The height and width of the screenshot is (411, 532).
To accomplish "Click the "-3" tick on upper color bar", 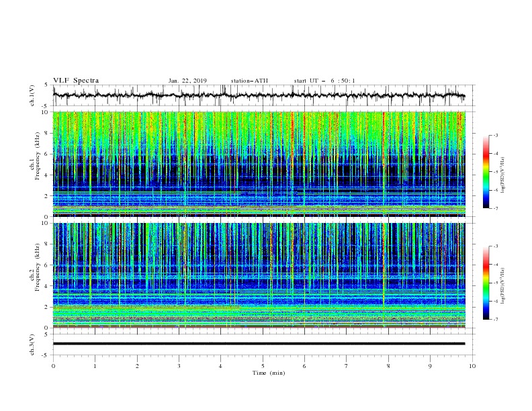I will pyautogui.click(x=495, y=135).
